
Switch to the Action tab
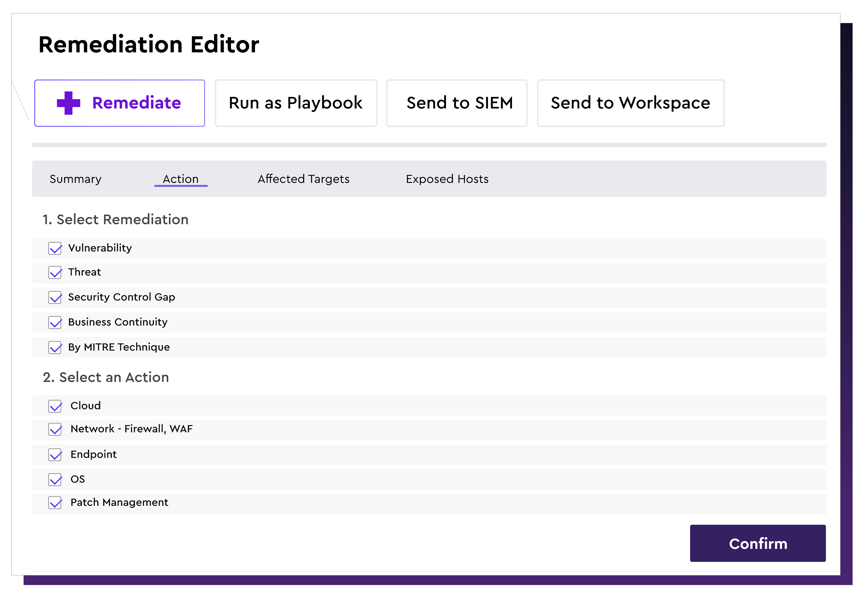tap(181, 179)
